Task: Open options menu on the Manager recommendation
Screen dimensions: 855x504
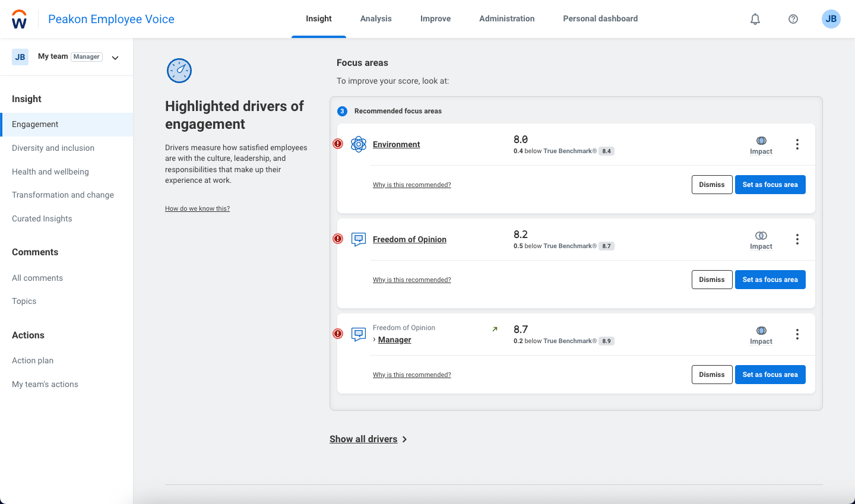Action: click(797, 334)
